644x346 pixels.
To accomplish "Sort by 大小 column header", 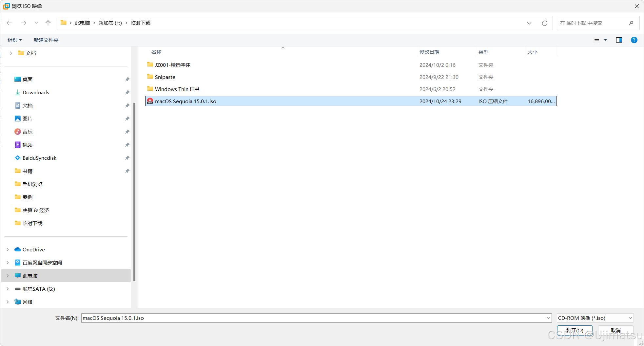I will click(x=533, y=52).
